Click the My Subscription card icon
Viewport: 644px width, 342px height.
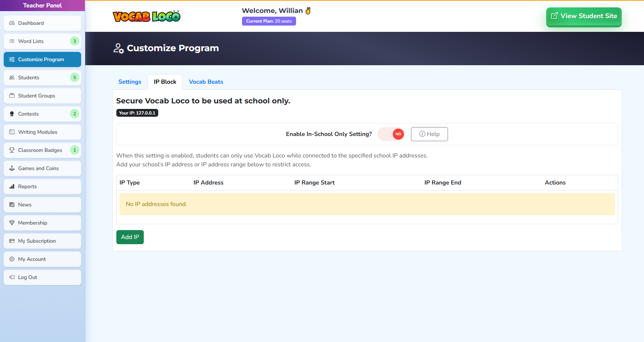pyautogui.click(x=12, y=241)
